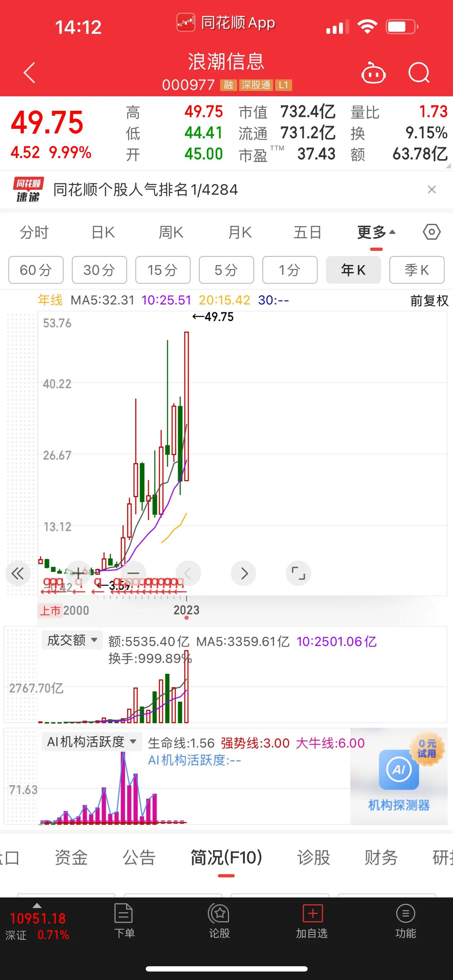This screenshot has height=980, width=453.
Task: Tap 流通 731.2亿 value
Action: click(x=308, y=133)
